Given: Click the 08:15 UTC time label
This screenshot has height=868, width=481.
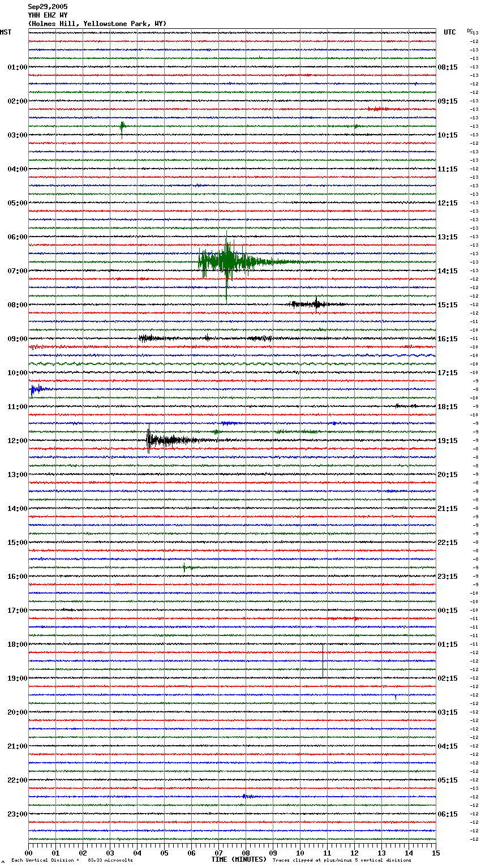Looking at the screenshot, I should click(448, 67).
